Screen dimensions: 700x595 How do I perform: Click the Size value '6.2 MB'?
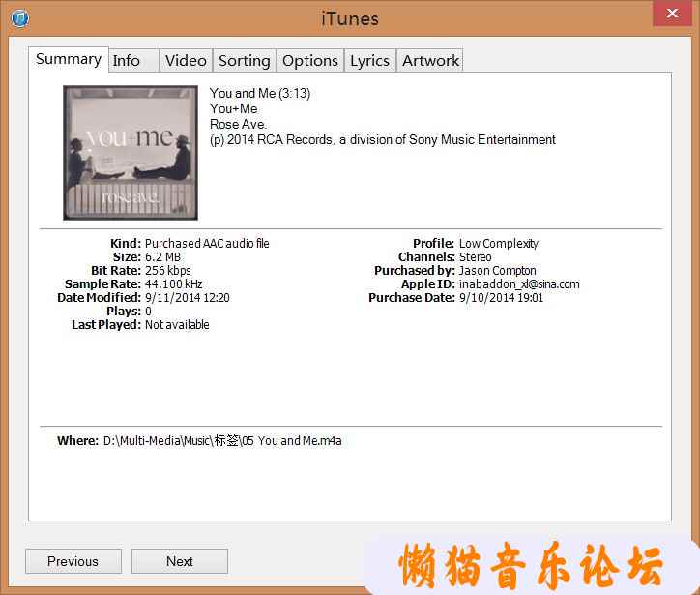point(163,256)
